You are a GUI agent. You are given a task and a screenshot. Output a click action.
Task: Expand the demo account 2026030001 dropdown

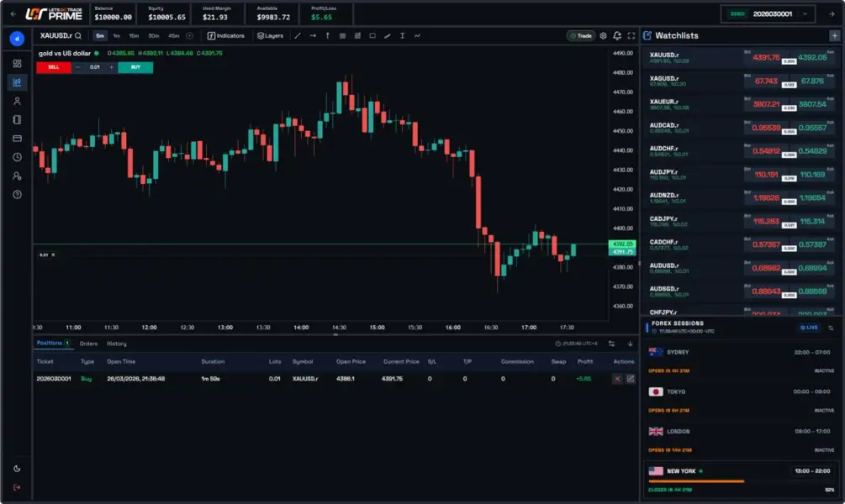768,14
